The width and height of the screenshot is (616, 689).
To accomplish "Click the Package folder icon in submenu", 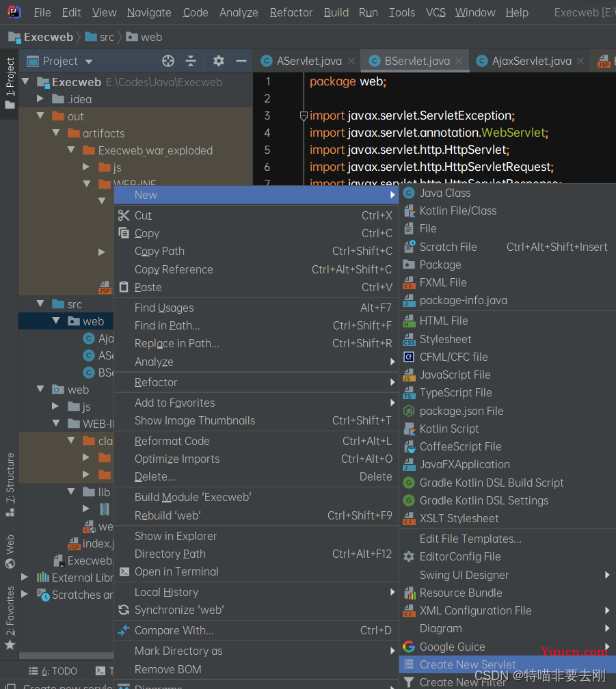I will pos(409,265).
